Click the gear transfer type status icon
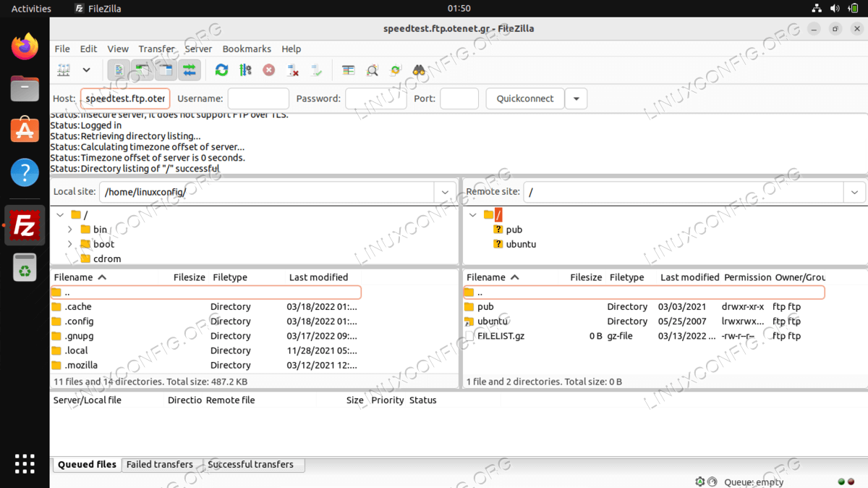 click(699, 481)
